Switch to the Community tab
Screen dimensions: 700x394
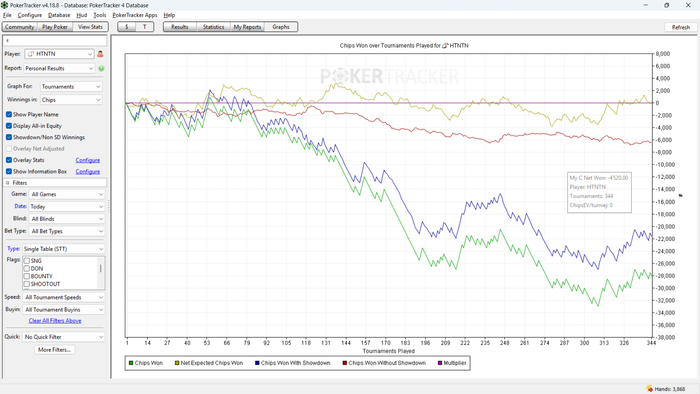point(20,27)
